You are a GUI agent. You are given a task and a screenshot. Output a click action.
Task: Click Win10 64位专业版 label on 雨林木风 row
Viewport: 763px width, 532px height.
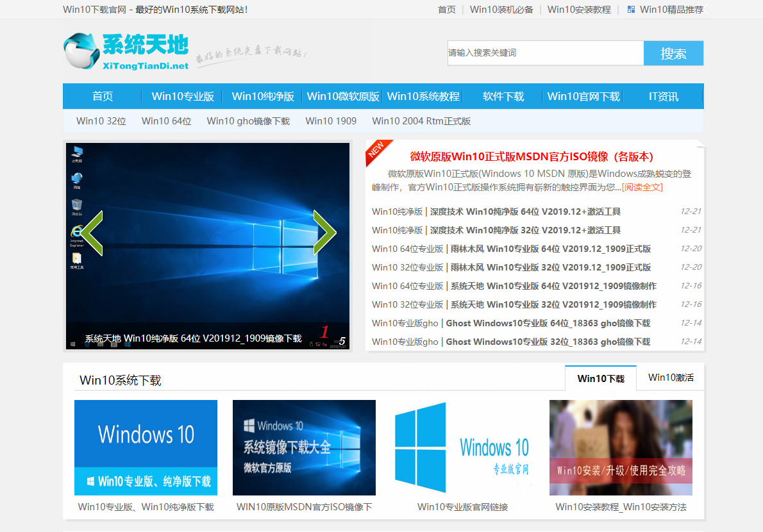(408, 249)
